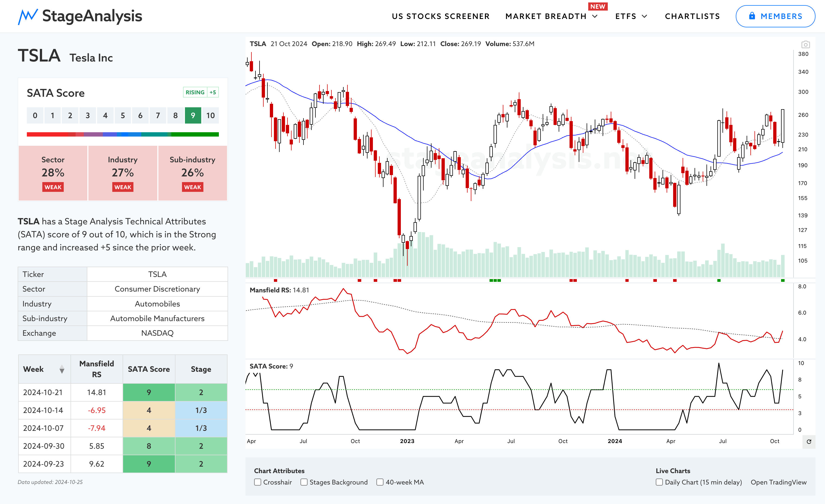Click the RISING +5 badge

pyautogui.click(x=201, y=92)
